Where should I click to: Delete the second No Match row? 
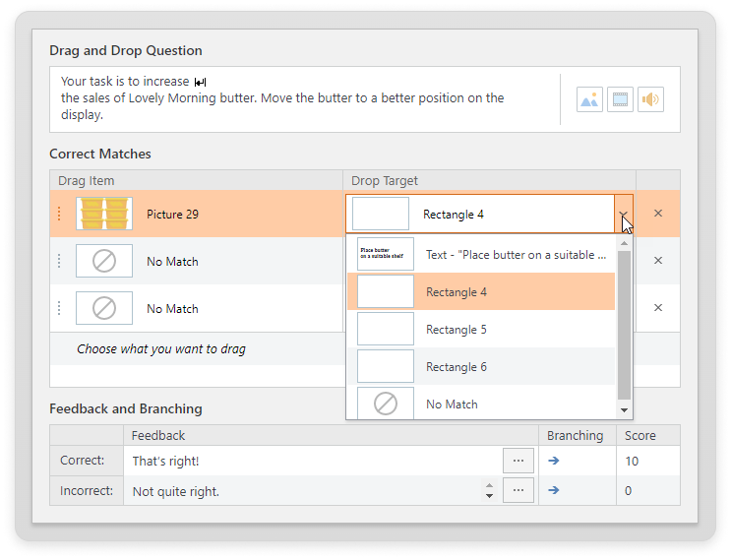click(658, 261)
